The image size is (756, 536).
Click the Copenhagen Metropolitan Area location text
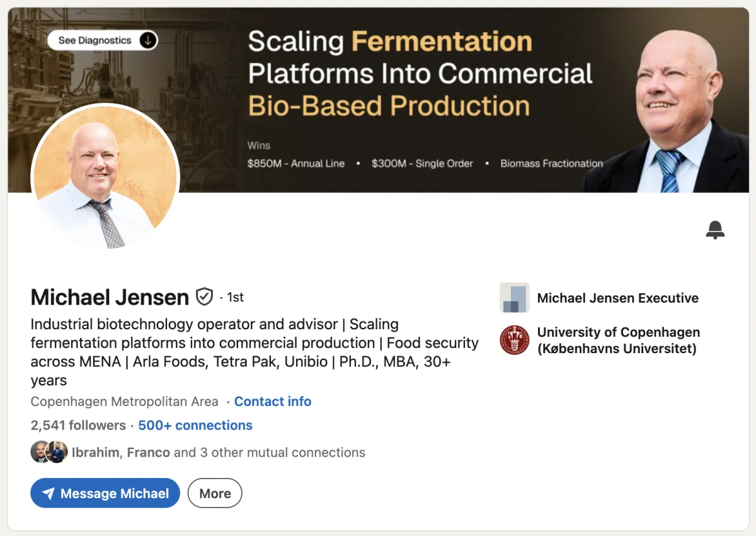pyautogui.click(x=125, y=402)
